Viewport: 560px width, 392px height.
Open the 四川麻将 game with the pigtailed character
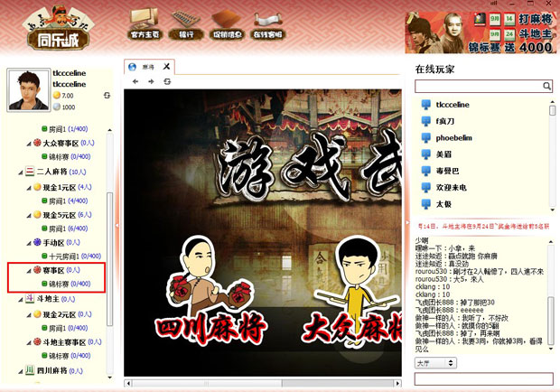pos(211,291)
